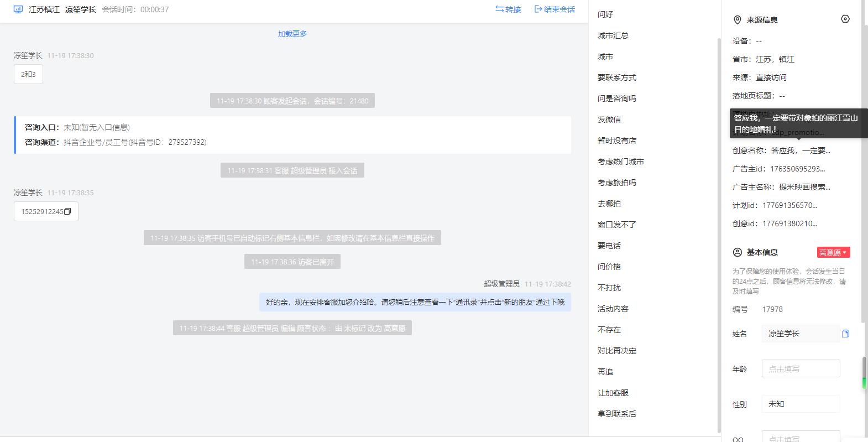Click the 转接 transfer button

pos(508,9)
